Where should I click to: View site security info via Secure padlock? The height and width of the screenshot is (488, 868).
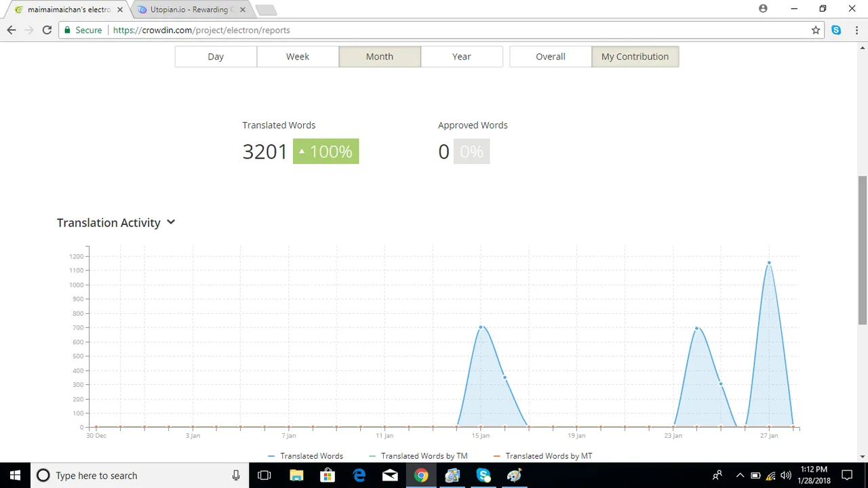point(83,30)
